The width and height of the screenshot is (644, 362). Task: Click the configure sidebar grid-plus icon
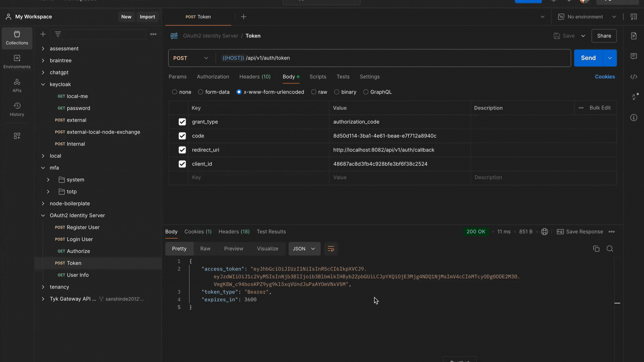click(17, 136)
